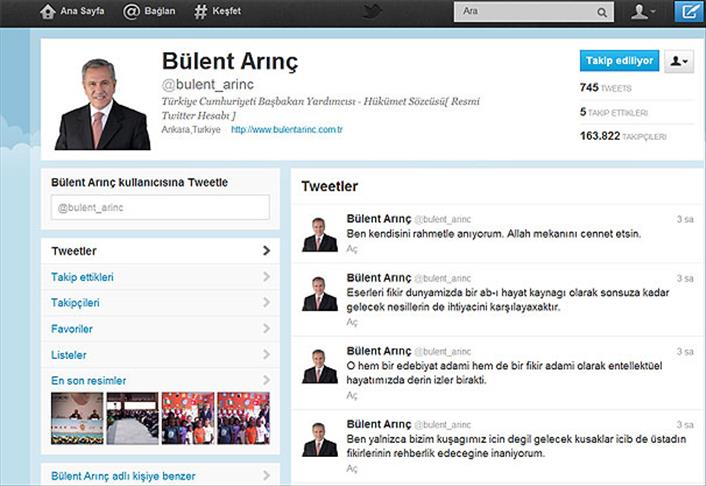706x486 pixels.
Task: Click inside the @bulent_arinc tweet box
Action: coord(160,208)
